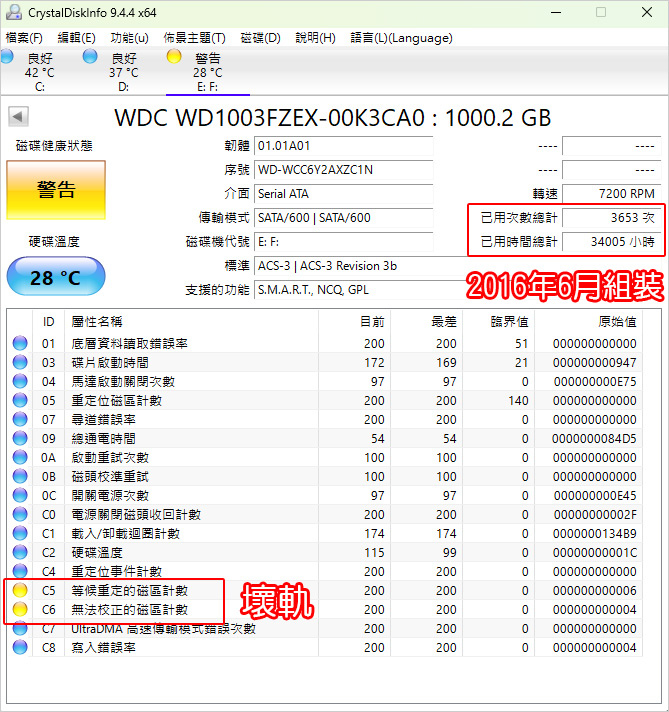Screen dimensions: 669x712
Task: Open the 功能(u) menu
Action: click(129, 38)
